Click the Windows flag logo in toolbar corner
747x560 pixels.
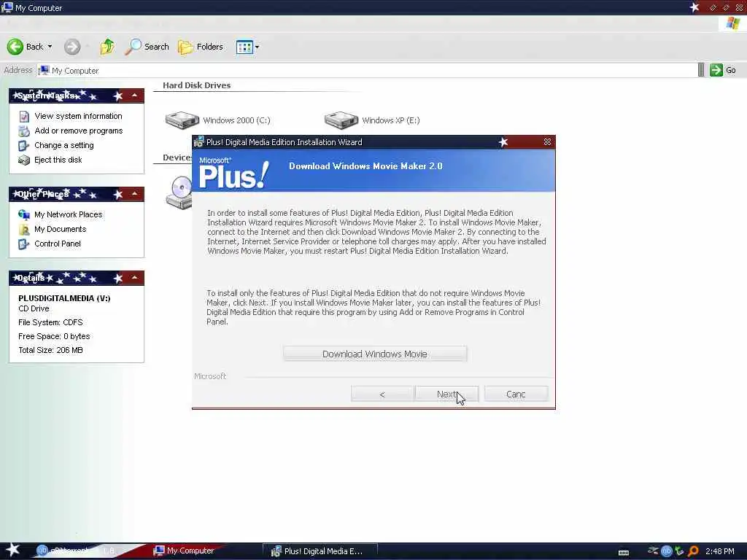point(732,23)
